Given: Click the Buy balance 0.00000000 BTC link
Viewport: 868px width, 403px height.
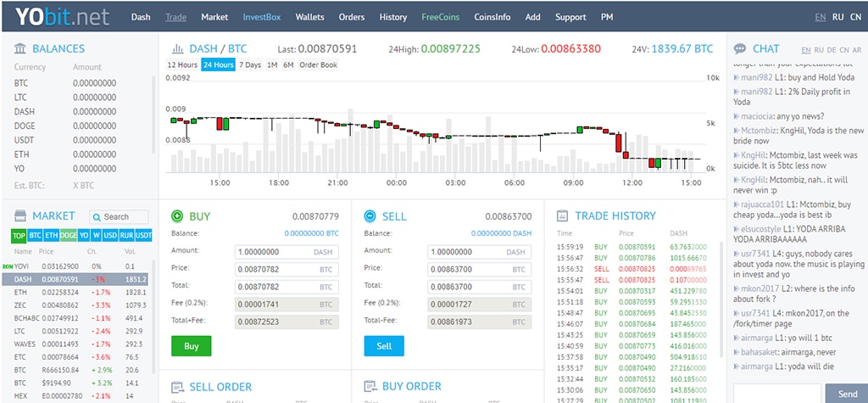Looking at the screenshot, I should 312,233.
